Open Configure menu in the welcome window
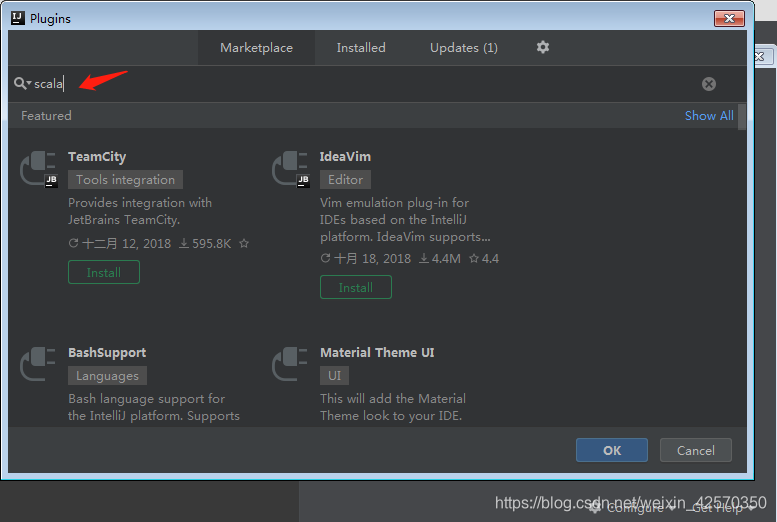This screenshot has height=522, width=777. point(633,508)
